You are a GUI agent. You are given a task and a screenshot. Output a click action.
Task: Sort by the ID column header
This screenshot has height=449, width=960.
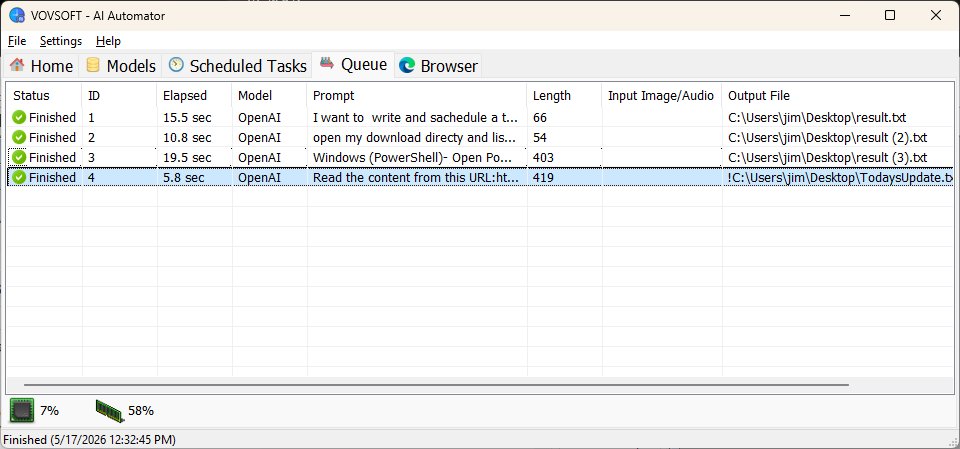coord(119,96)
